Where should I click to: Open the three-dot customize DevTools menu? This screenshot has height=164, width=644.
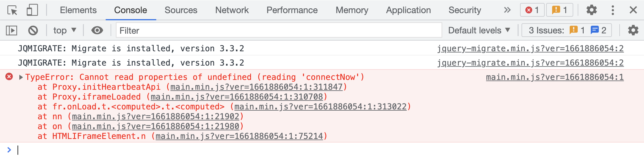[x=612, y=10]
